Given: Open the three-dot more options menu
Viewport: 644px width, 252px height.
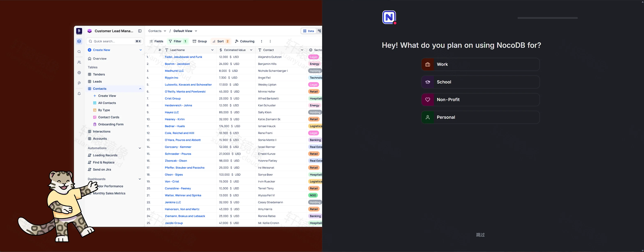Looking at the screenshot, I should coord(270,41).
